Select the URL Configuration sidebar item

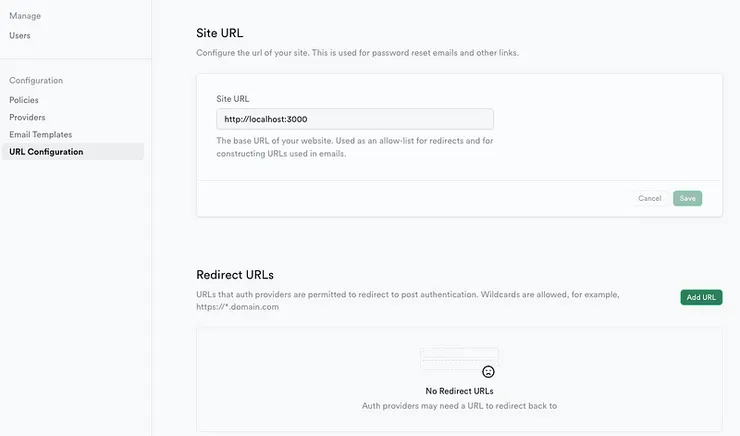click(x=46, y=152)
